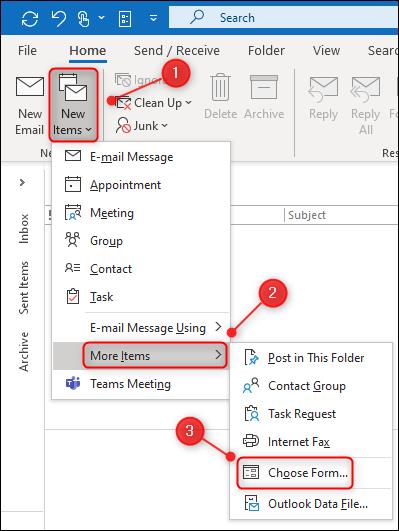Open the File tab

click(x=27, y=51)
